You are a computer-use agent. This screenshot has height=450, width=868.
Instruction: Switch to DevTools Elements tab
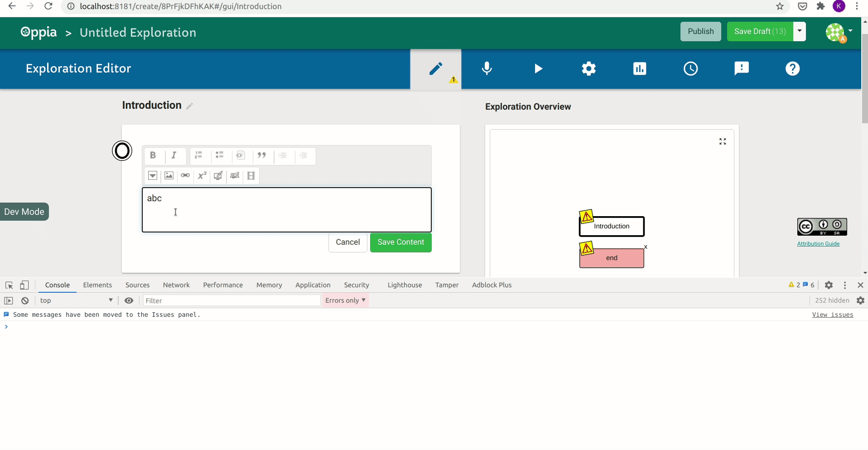pyautogui.click(x=97, y=285)
